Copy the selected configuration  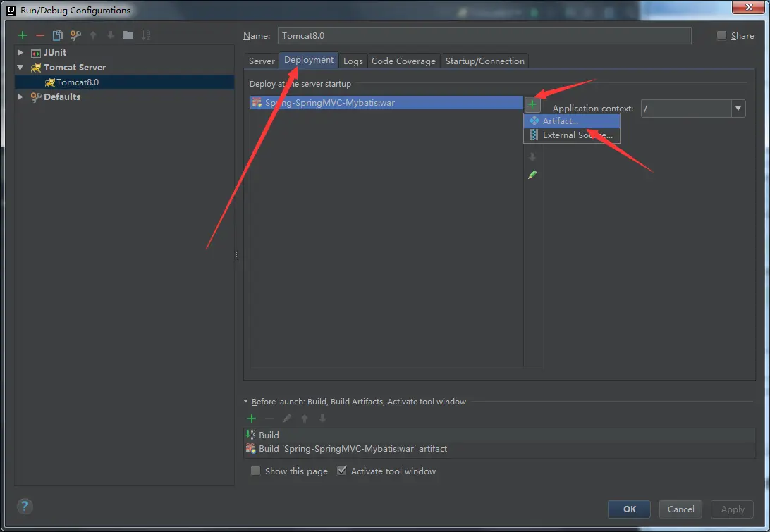click(57, 35)
